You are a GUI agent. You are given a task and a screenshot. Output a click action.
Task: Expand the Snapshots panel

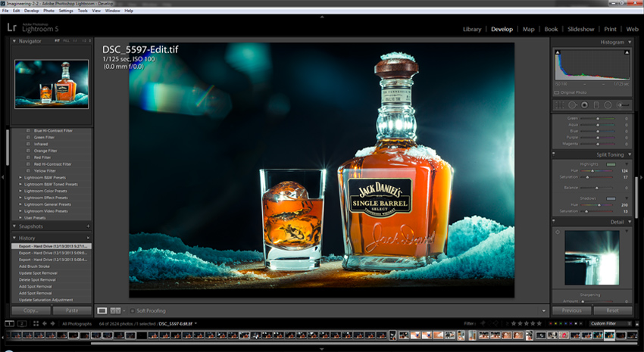click(14, 226)
